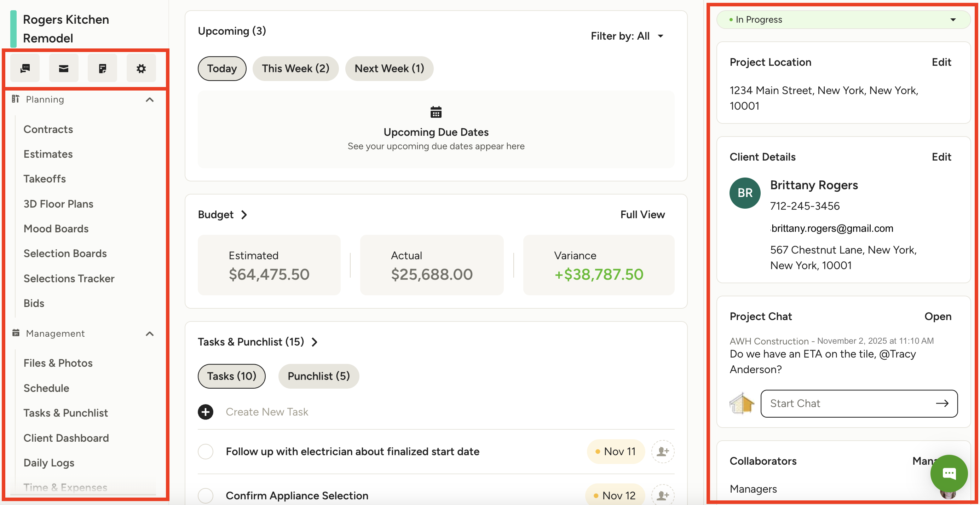Click the green live chat bubble icon
This screenshot has width=980, height=505.
(x=949, y=473)
